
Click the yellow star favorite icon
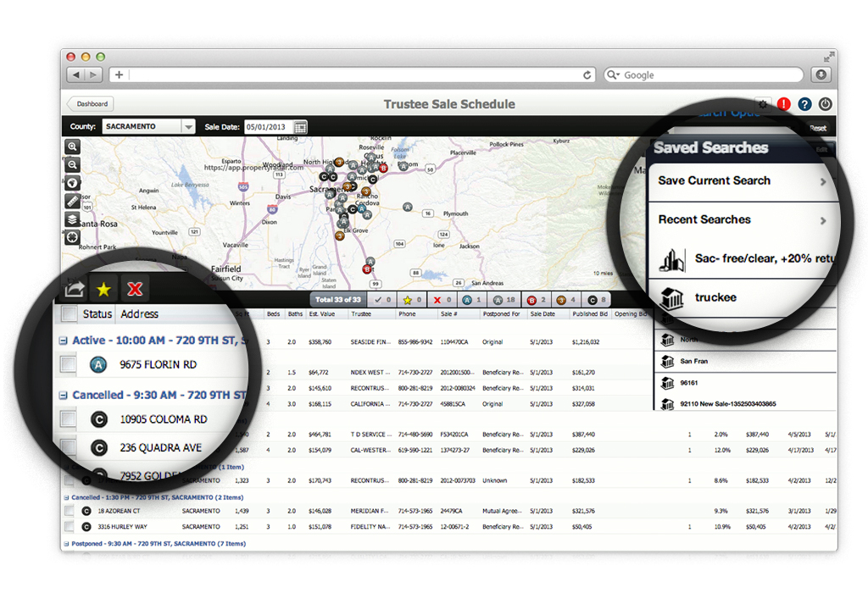[103, 290]
